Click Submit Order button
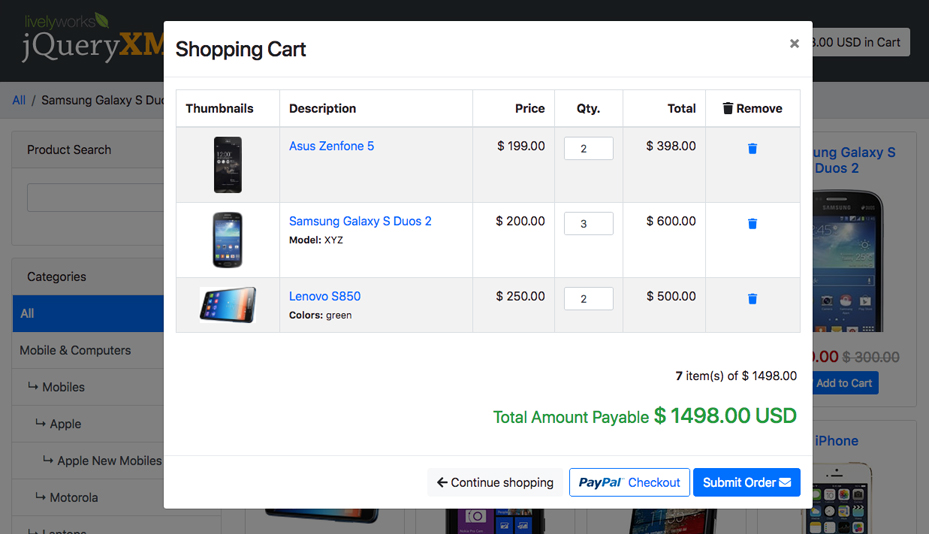 [x=747, y=482]
